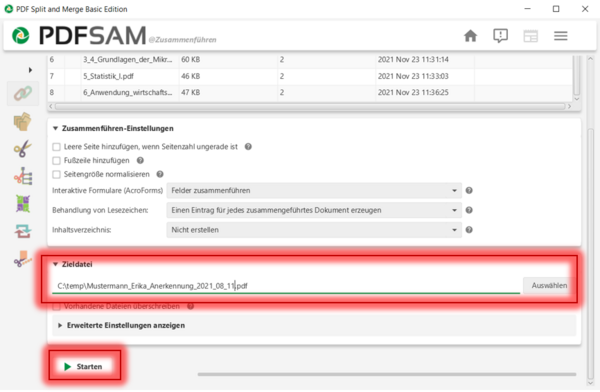Click into the Zieldatei path field
This screenshot has width=600, height=392.
(x=286, y=286)
